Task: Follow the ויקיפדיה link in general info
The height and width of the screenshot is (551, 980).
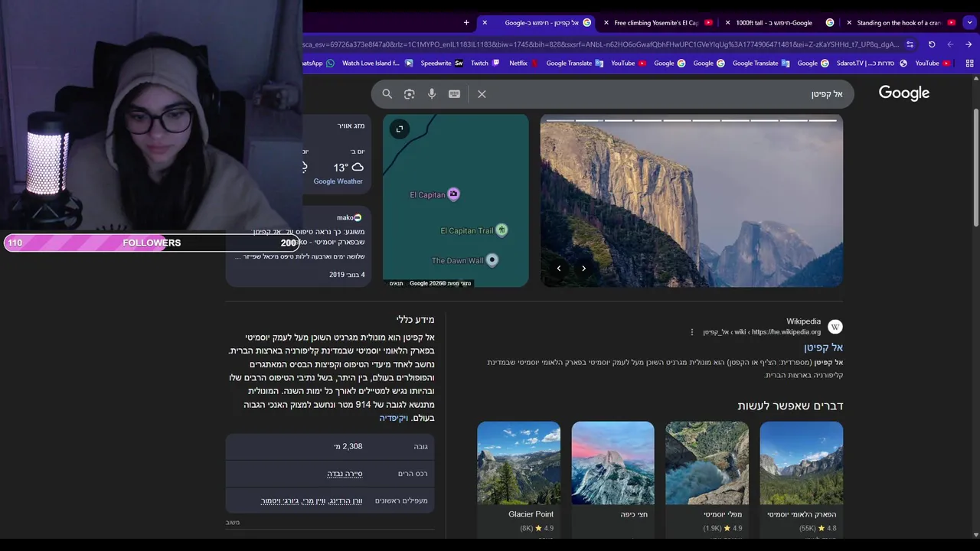Action: tap(394, 418)
